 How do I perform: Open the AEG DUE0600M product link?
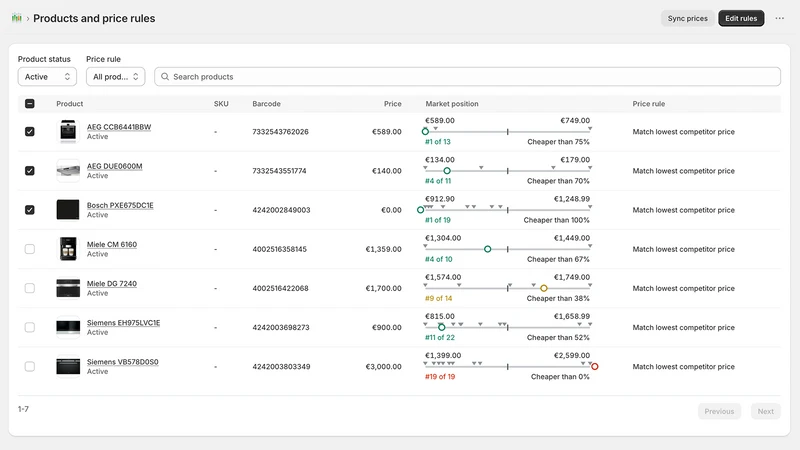[114, 166]
